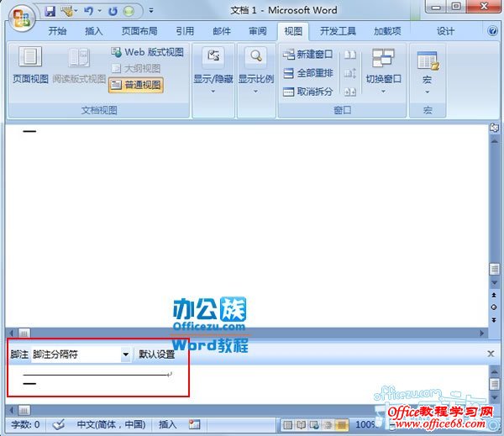Click the footnote pane scroll up arrow
This screenshot has width=504, height=436.
coord(495,371)
